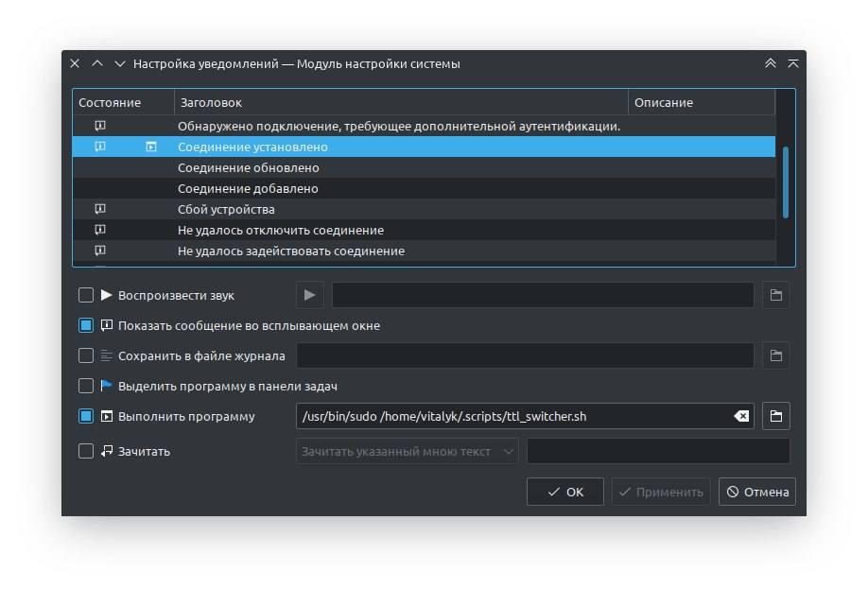This screenshot has height=589, width=868.
Task: Play the selected sound preview
Action: click(x=310, y=295)
